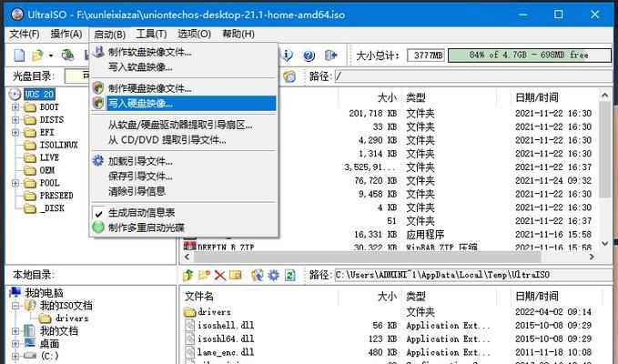
Task: Open the dropdown arrow beside Open icon
Action: 51,56
